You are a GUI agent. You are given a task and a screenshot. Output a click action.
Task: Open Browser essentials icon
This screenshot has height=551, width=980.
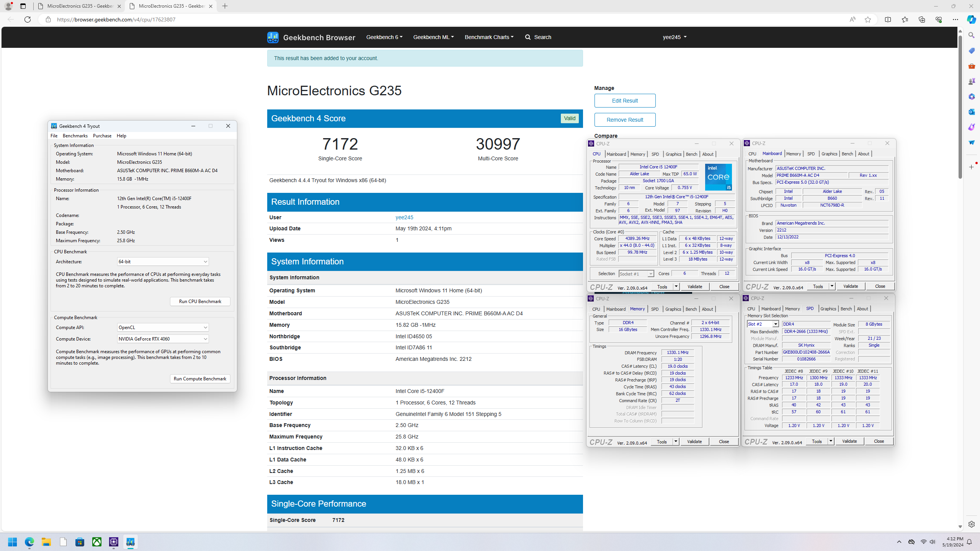(x=938, y=20)
